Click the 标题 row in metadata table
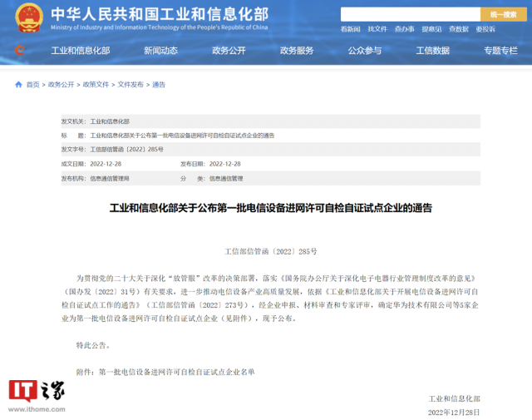 [x=271, y=136]
